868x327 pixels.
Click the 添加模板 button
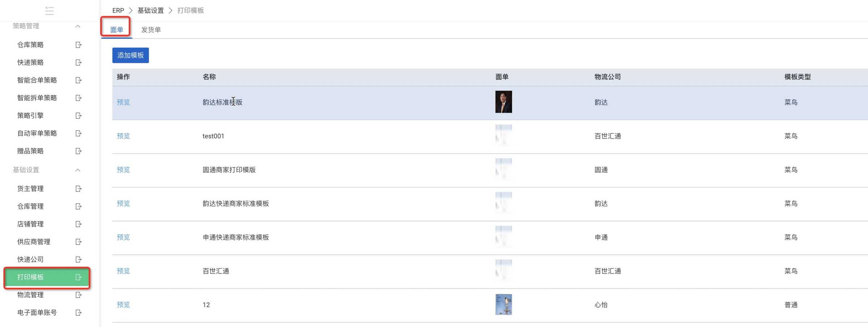pyautogui.click(x=131, y=55)
